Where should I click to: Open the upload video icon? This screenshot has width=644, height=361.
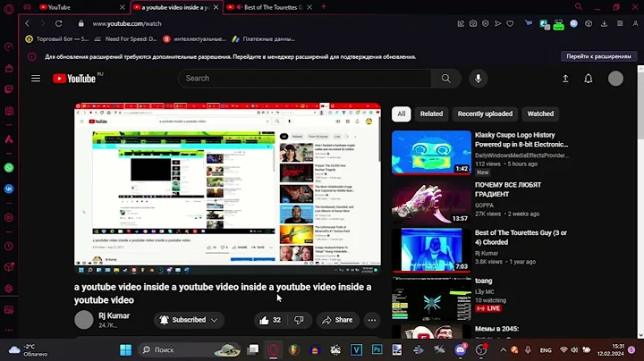pyautogui.click(x=565, y=79)
